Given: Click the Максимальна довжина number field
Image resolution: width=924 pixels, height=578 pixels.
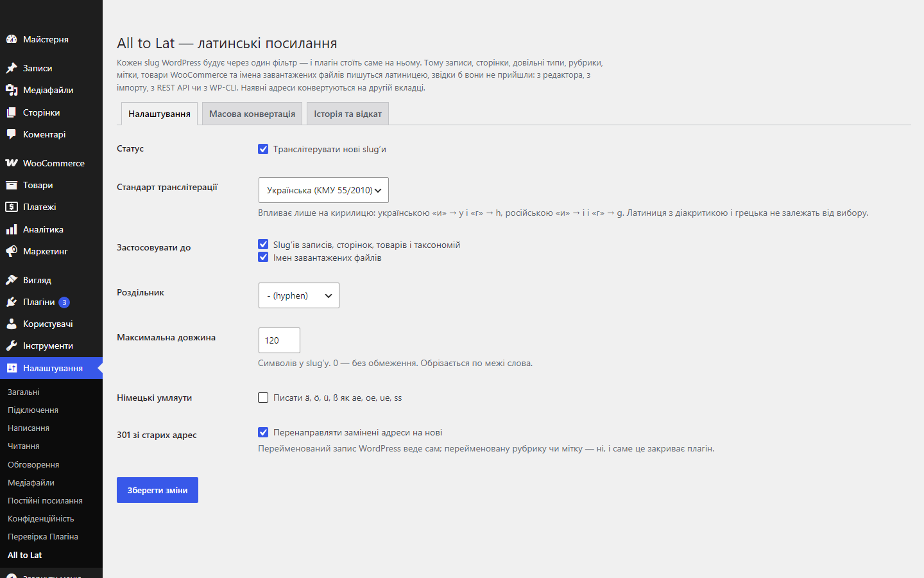Looking at the screenshot, I should (x=279, y=340).
